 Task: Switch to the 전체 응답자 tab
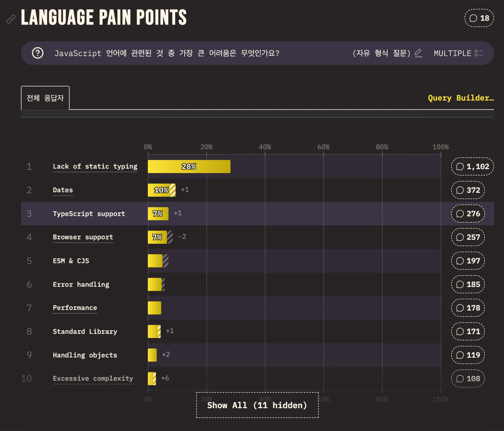point(45,98)
